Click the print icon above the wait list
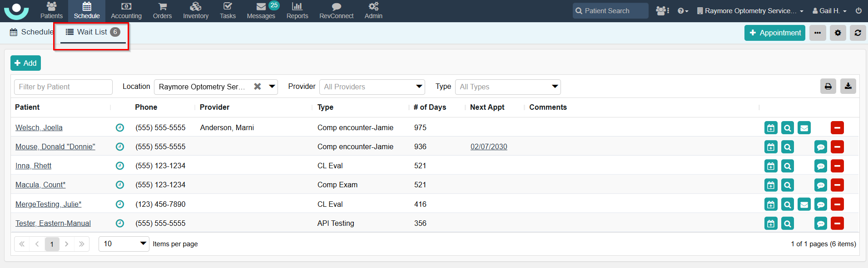 tap(828, 86)
